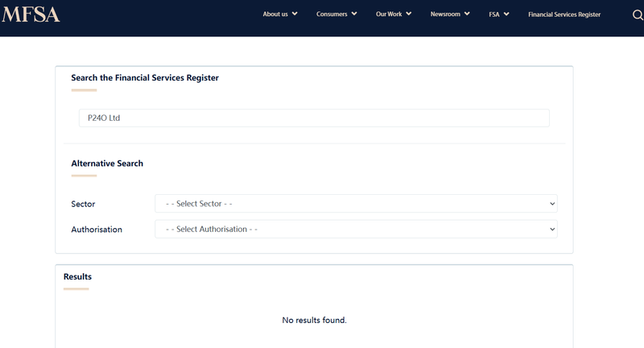Click the Results heading
This screenshot has height=348, width=644.
coord(77,276)
